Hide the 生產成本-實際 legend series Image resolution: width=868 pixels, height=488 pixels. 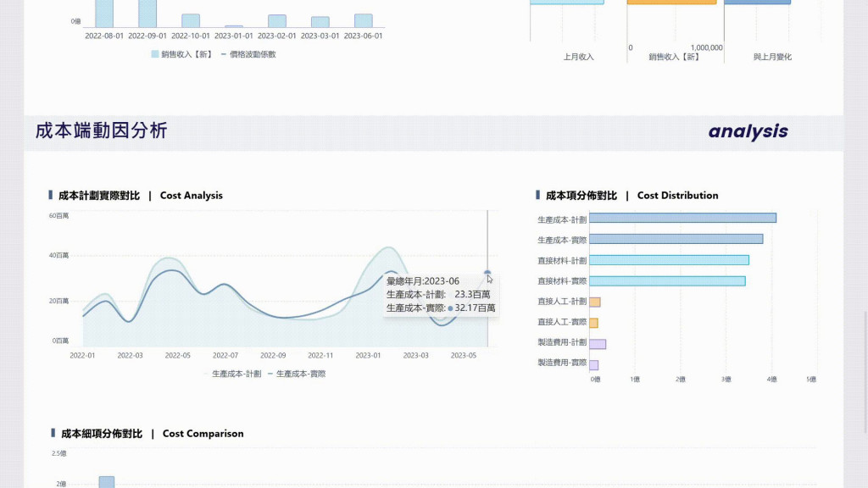coord(297,374)
